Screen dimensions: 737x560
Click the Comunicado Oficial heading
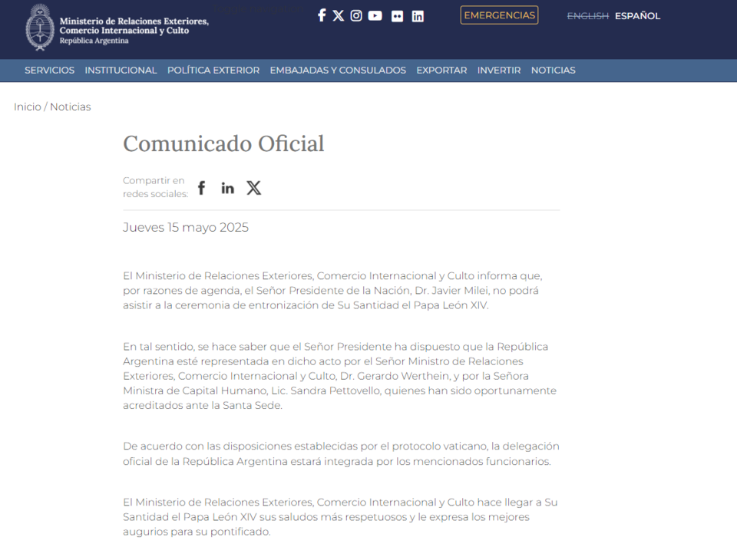pos(223,143)
